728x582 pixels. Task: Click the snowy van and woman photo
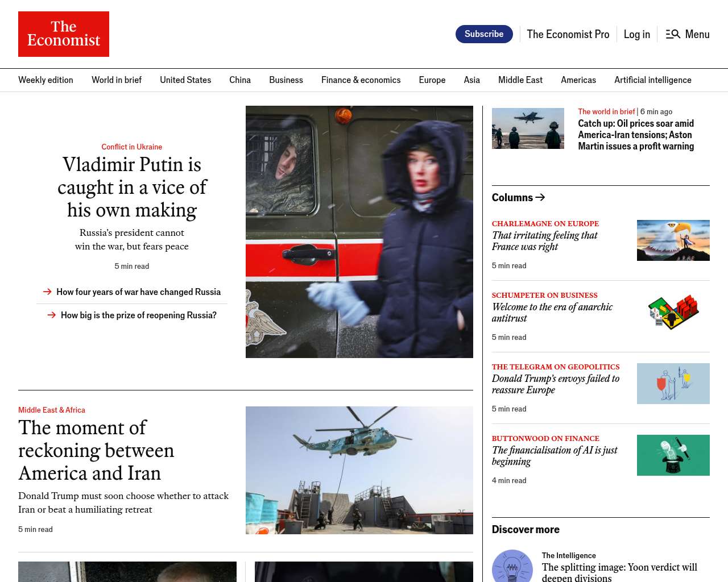coord(359,232)
